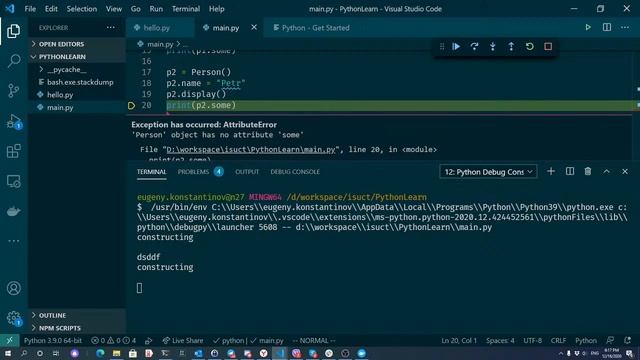640x360 pixels.
Task: Click Step Into in the debug toolbar
Action: [493, 47]
